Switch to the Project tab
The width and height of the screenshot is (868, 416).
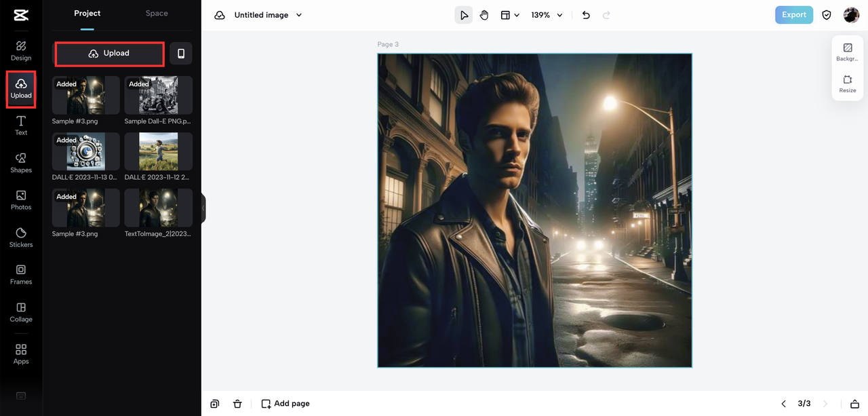(x=87, y=14)
